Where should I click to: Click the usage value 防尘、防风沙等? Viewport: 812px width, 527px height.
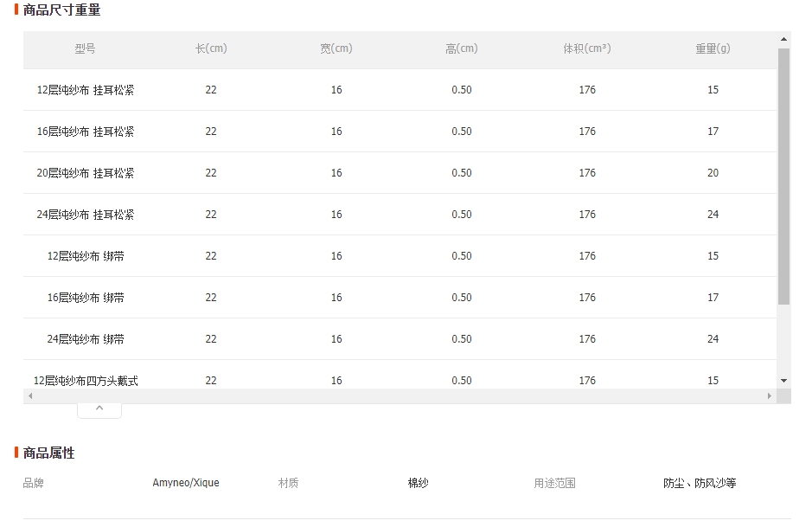tap(700, 483)
